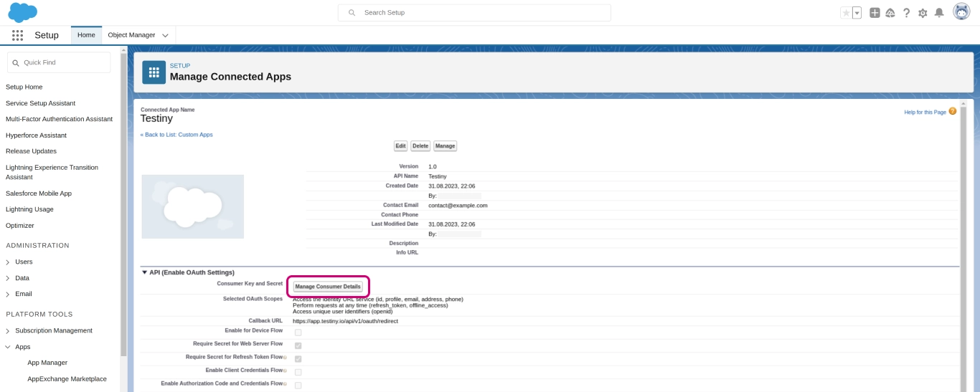Enable the Client Credentials Flow checkbox

pyautogui.click(x=298, y=372)
